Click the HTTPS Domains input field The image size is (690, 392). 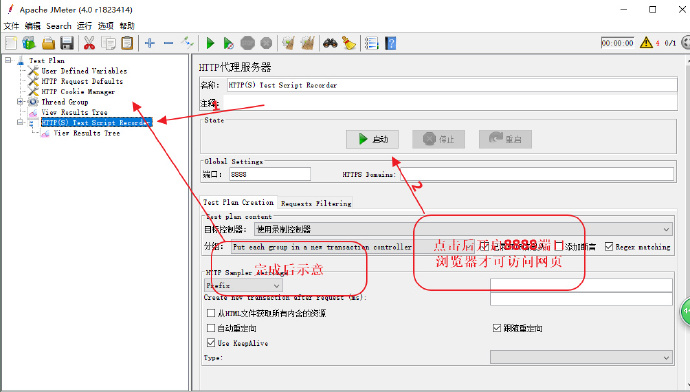pyautogui.click(x=536, y=174)
